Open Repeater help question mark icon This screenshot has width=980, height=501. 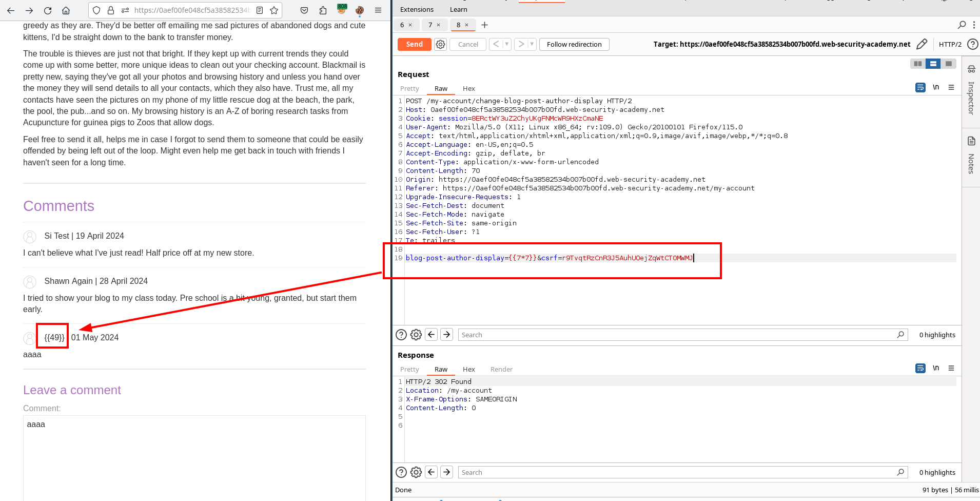[972, 44]
